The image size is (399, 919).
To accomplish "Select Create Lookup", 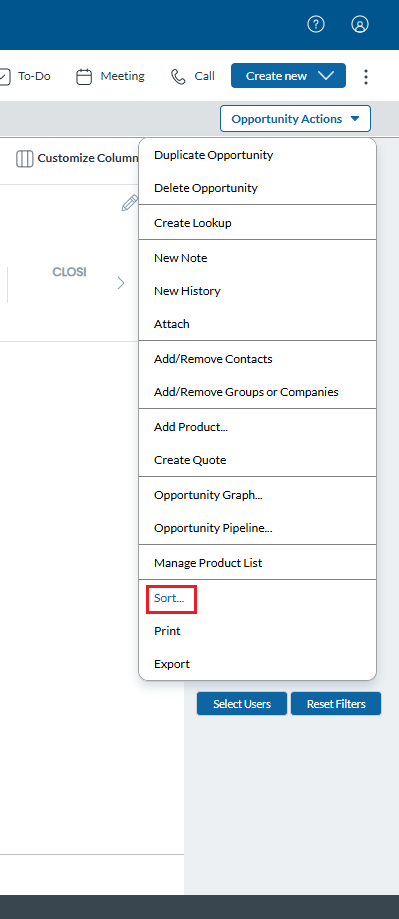I will [257, 223].
